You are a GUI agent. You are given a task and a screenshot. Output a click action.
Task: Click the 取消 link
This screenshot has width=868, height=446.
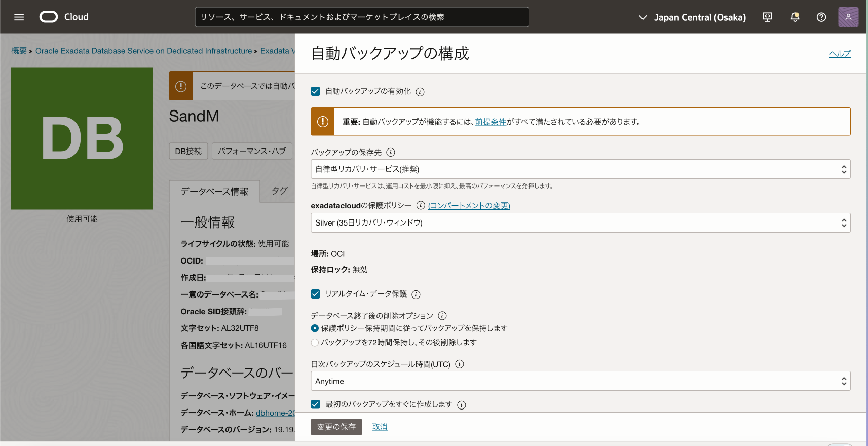pyautogui.click(x=380, y=427)
